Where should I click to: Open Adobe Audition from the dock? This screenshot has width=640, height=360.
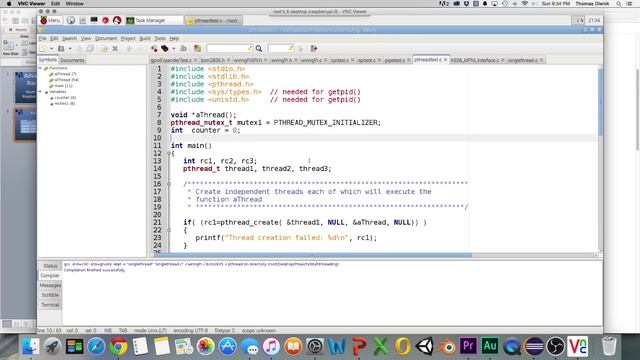[490, 347]
